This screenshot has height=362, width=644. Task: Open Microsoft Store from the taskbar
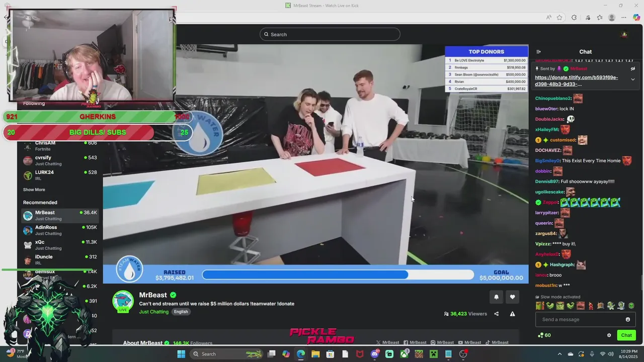click(x=331, y=354)
